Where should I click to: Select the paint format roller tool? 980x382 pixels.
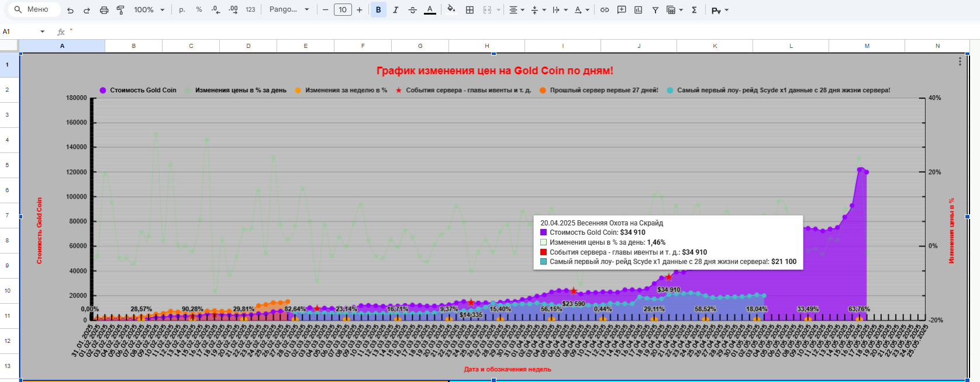(120, 10)
